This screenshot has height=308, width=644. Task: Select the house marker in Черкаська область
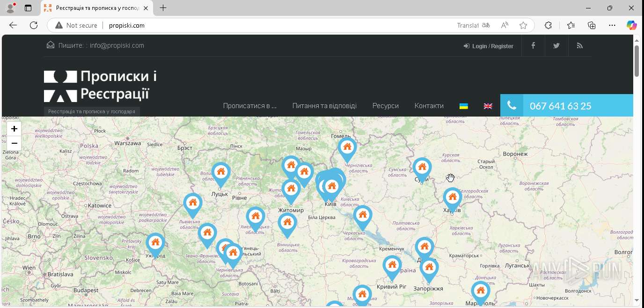363,217
